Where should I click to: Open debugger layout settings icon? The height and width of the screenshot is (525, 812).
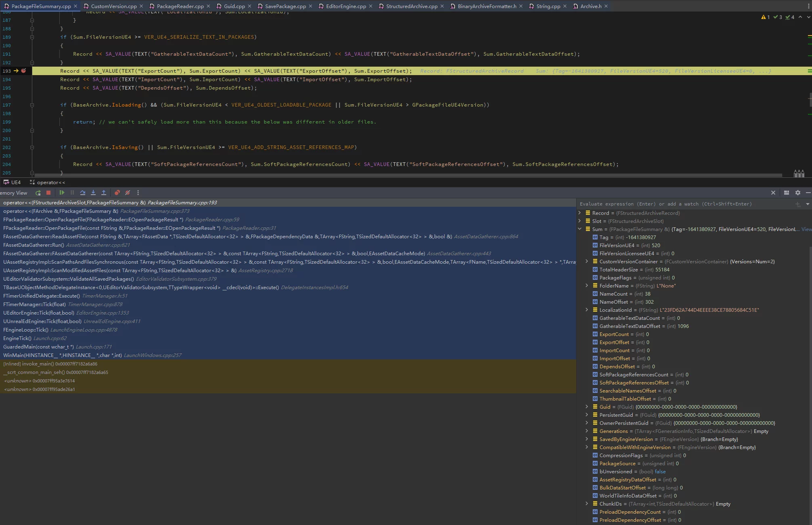(x=786, y=193)
